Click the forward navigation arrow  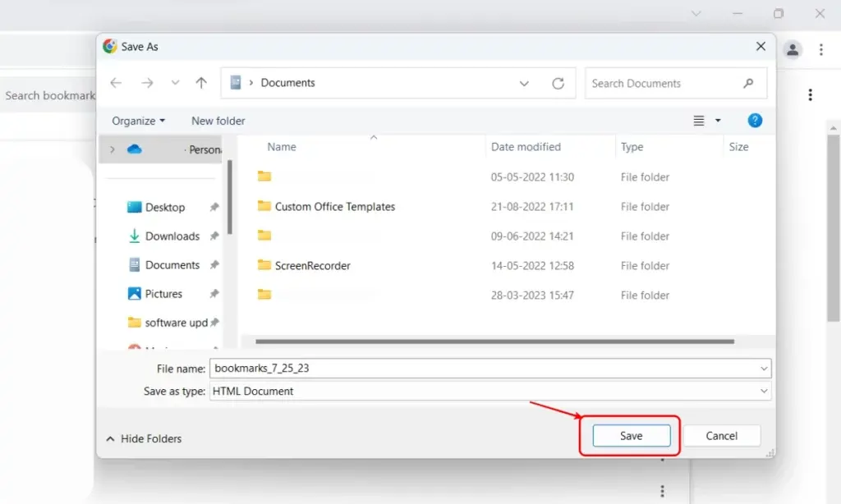pyautogui.click(x=146, y=83)
